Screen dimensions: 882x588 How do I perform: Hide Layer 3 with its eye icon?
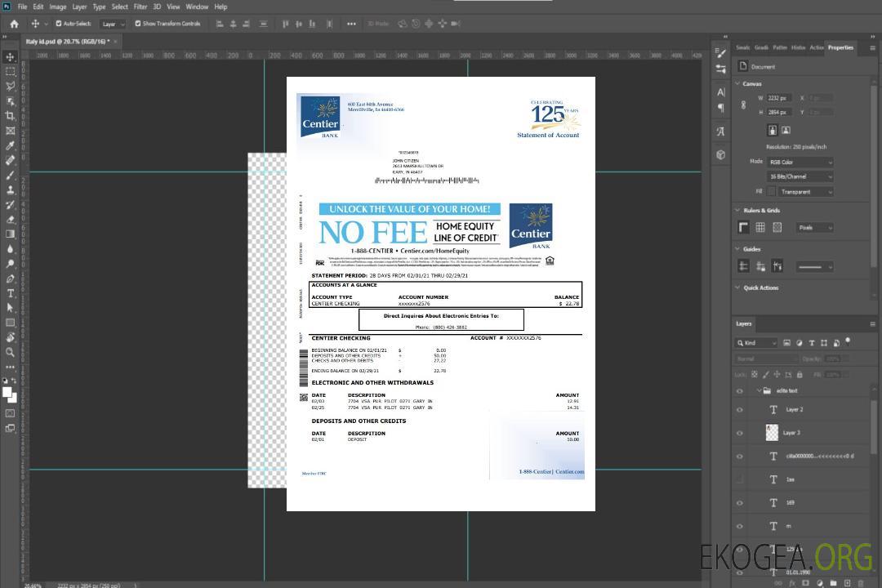pos(740,434)
